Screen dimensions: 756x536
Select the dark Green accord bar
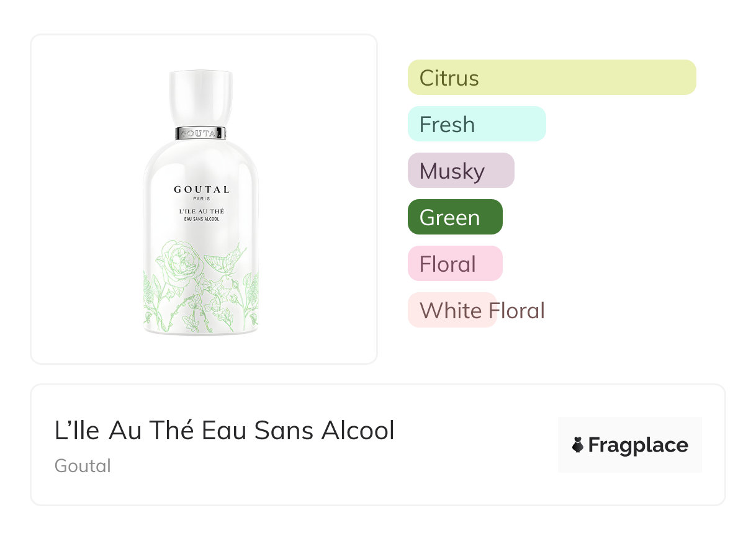454,217
